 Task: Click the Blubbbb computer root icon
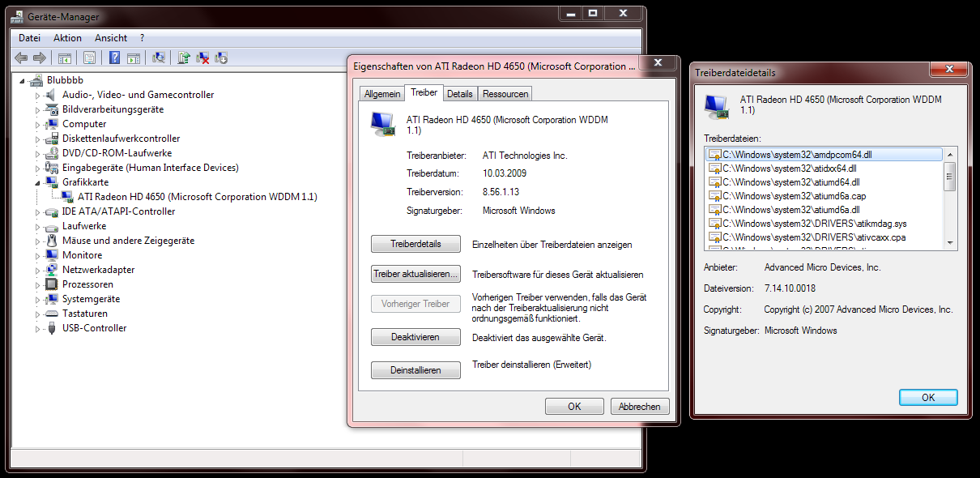(x=36, y=80)
